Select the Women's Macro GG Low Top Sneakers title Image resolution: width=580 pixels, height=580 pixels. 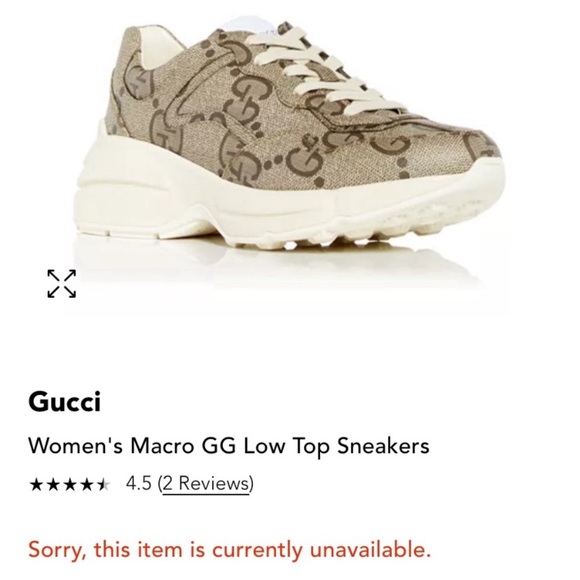229,446
